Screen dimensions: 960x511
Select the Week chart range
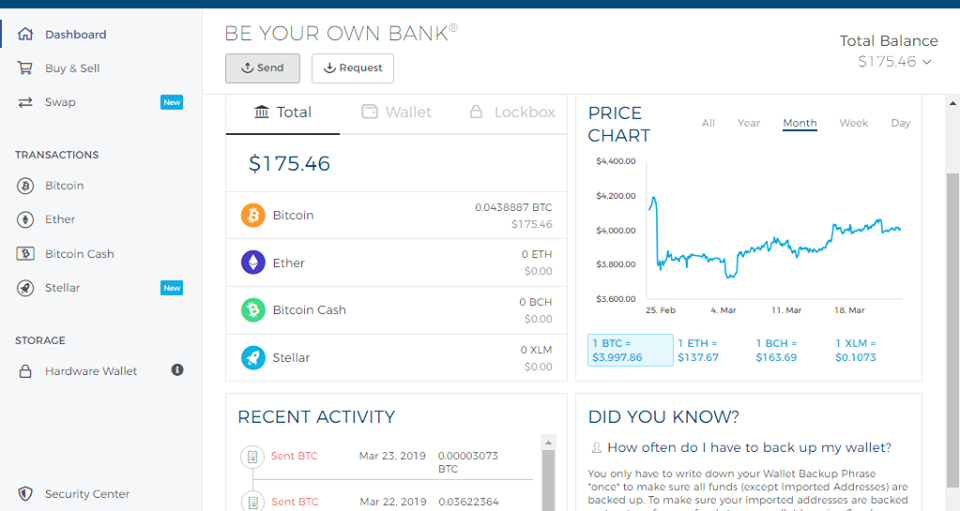click(853, 123)
